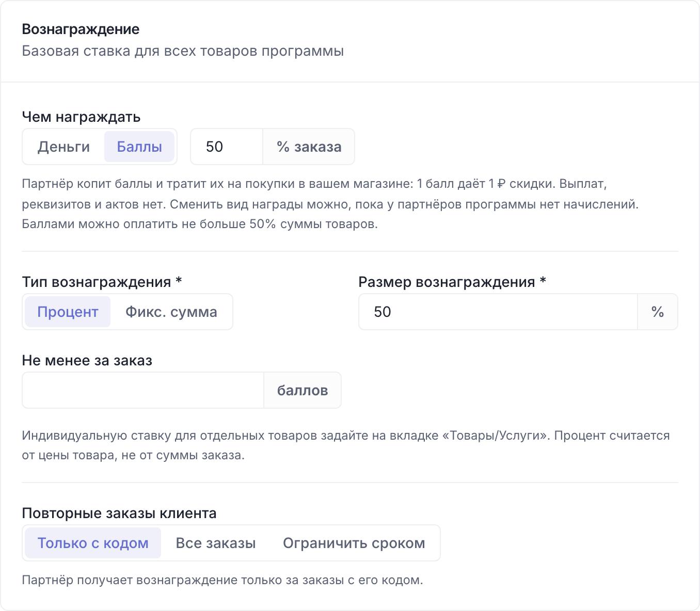Screen dimensions: 700x611
Task: Choose «Процент» as reward type
Action: coord(68,312)
